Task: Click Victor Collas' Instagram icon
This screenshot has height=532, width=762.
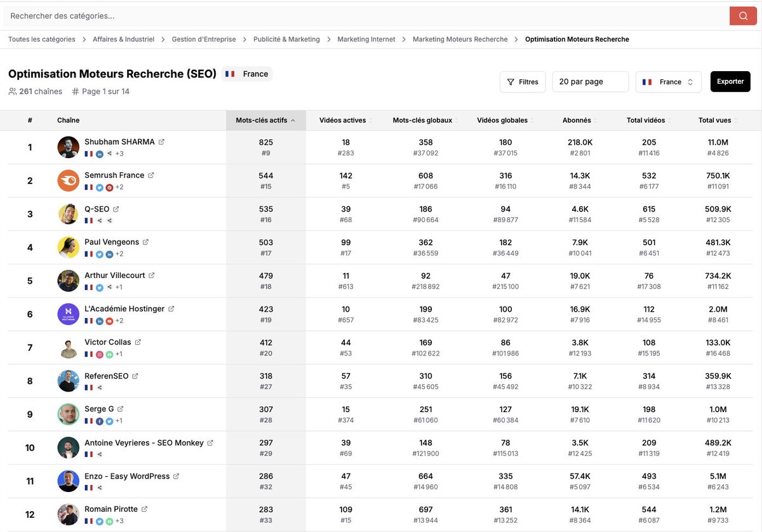Action: 100,354
